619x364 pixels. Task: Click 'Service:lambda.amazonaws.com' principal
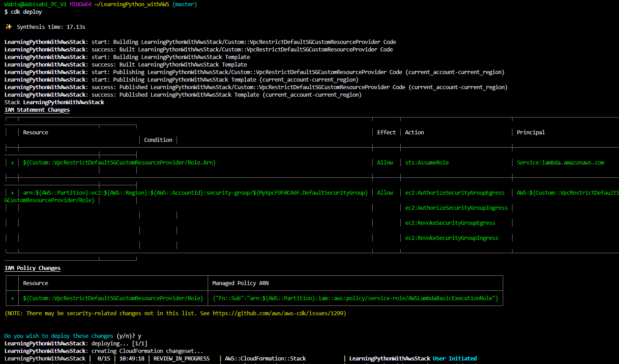coord(560,163)
